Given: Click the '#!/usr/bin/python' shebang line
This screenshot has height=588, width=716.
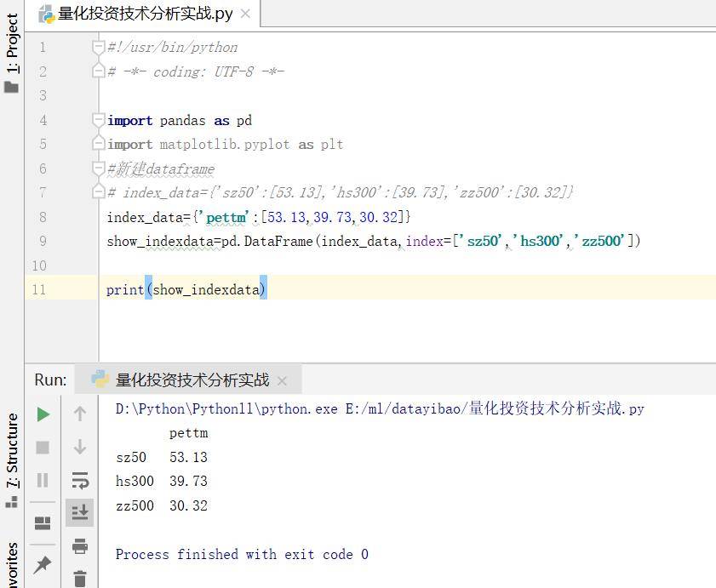Looking at the screenshot, I should coord(172,48).
